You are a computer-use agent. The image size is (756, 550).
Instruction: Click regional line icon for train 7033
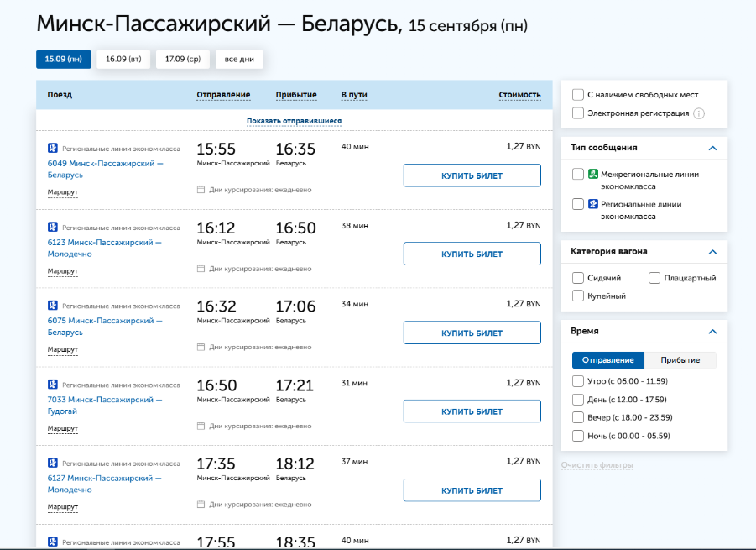pyautogui.click(x=52, y=385)
